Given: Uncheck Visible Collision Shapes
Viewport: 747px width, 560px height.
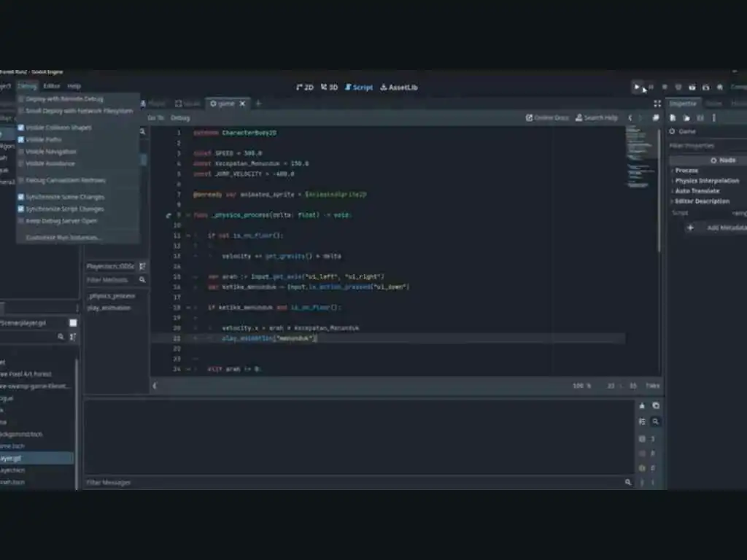Looking at the screenshot, I should tap(58, 128).
